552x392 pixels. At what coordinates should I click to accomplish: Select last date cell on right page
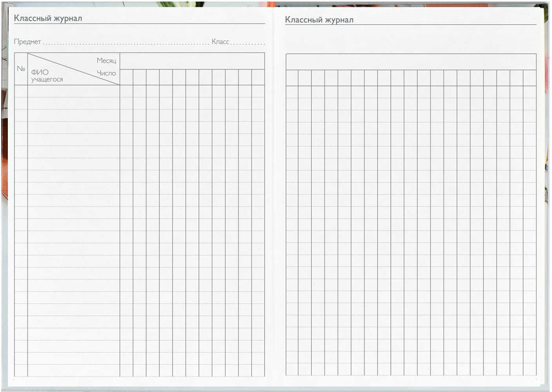pos(530,78)
